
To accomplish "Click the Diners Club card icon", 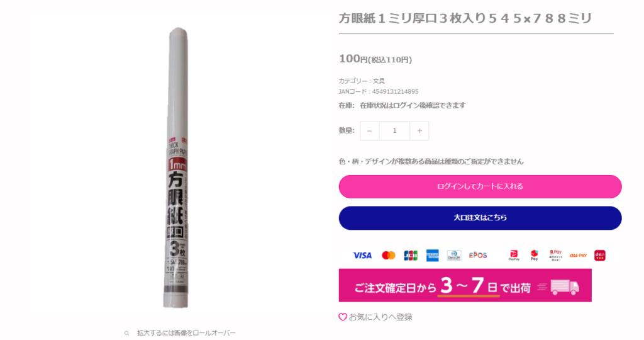I will (454, 255).
